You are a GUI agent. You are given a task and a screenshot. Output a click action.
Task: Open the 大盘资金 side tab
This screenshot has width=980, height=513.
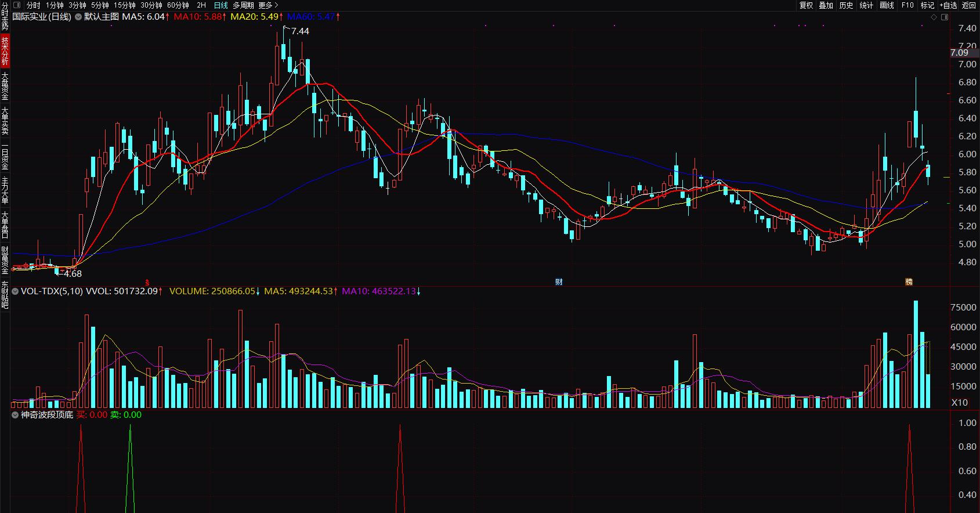pyautogui.click(x=5, y=86)
